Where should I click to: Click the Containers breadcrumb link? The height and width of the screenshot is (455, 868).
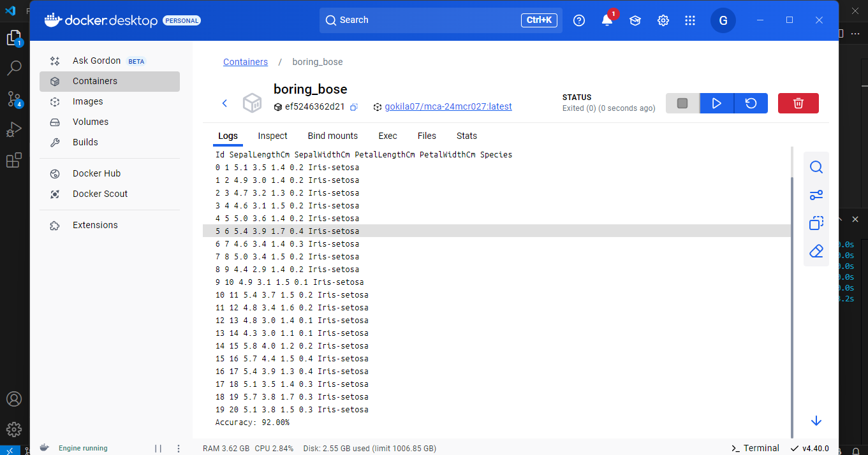click(x=246, y=62)
